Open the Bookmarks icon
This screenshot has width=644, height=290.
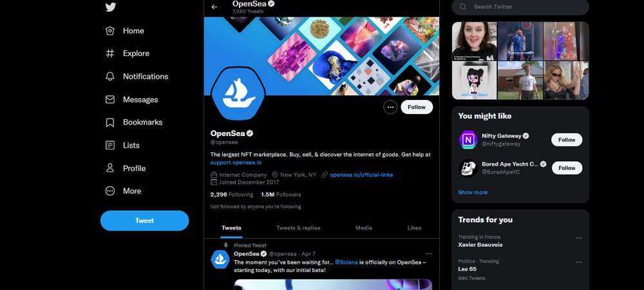(x=110, y=122)
